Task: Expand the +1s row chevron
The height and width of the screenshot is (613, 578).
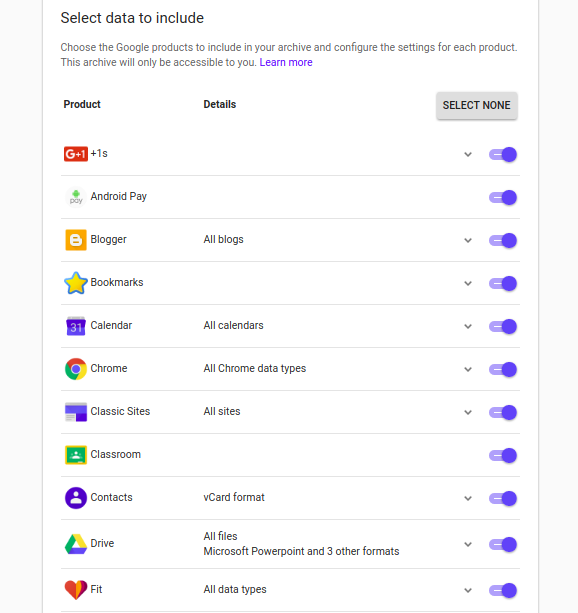Action: [468, 154]
